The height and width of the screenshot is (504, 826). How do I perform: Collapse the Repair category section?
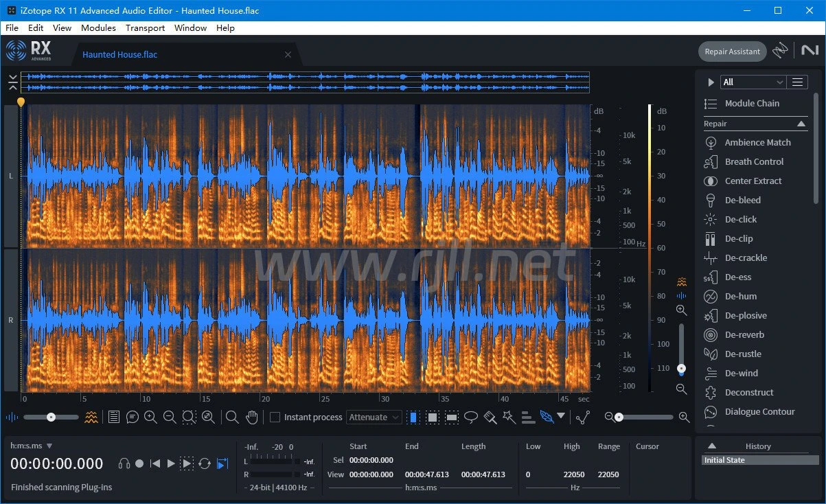click(x=801, y=124)
